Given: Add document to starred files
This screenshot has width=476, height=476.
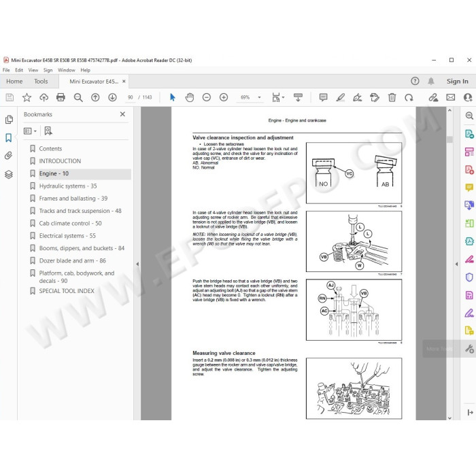Looking at the screenshot, I should [x=27, y=97].
